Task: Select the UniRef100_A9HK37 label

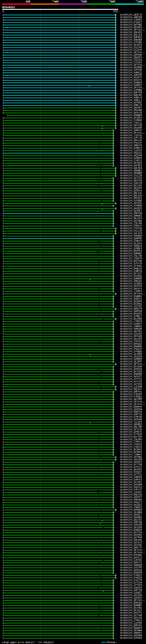Action: click(x=131, y=130)
